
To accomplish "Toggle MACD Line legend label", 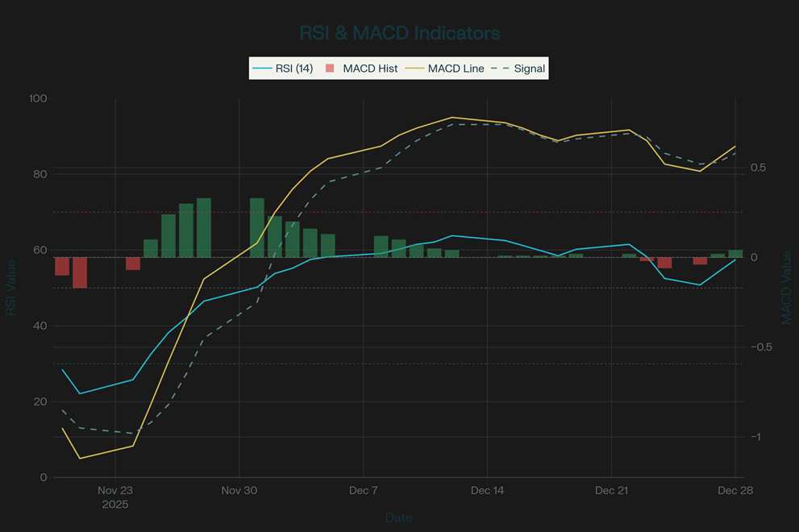I will point(456,69).
